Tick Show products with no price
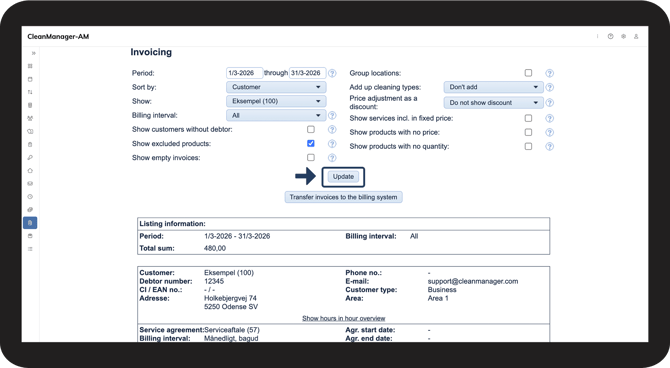Image resolution: width=670 pixels, height=368 pixels. (528, 132)
